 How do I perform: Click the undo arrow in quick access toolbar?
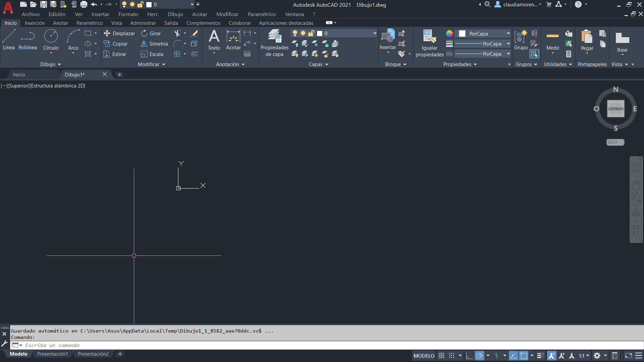coord(94,4)
